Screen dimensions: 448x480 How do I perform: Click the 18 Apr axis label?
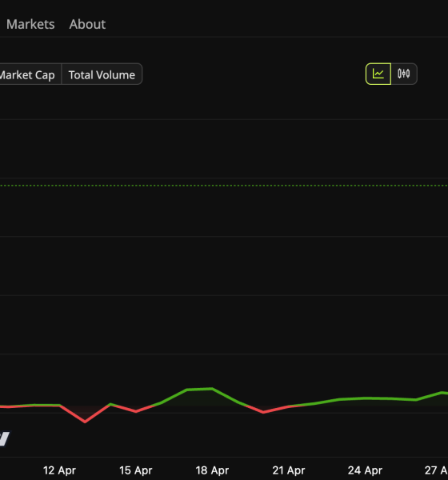click(x=212, y=470)
